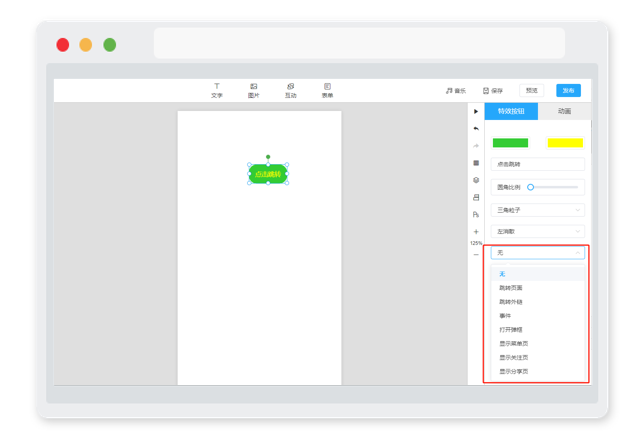Choose the 跳转外链 option
Image resolution: width=640 pixels, height=440 pixels.
(x=538, y=302)
